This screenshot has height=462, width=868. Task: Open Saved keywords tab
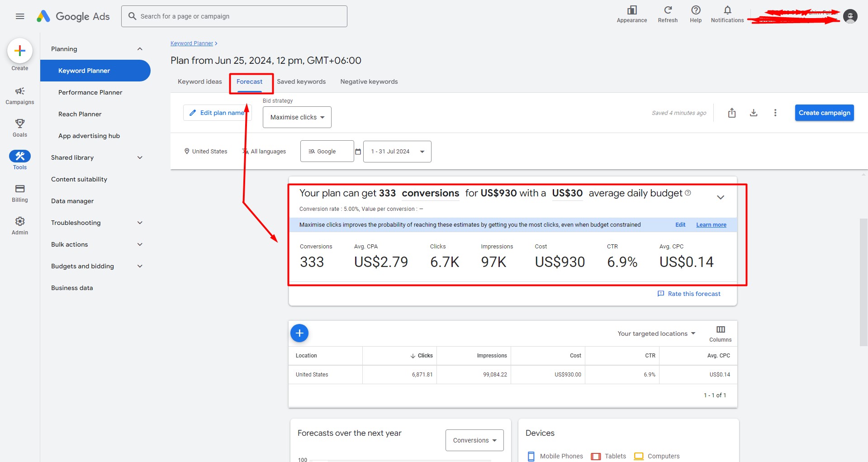point(301,81)
